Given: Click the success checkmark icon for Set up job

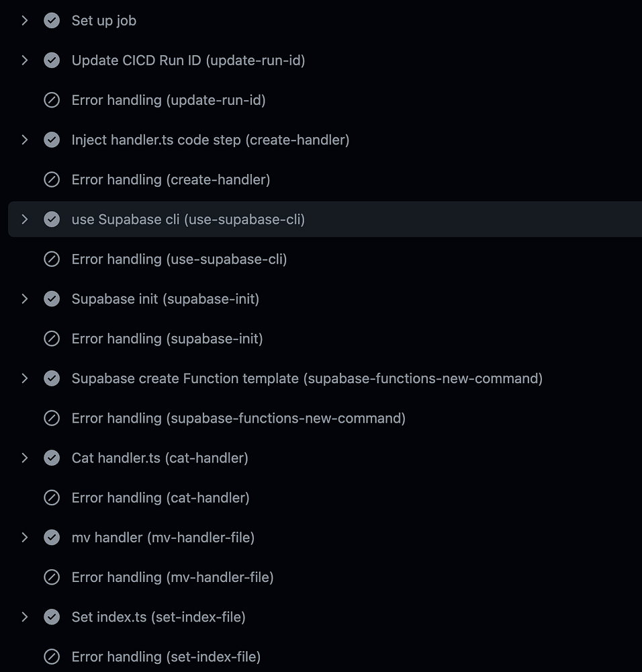Looking at the screenshot, I should [x=52, y=21].
